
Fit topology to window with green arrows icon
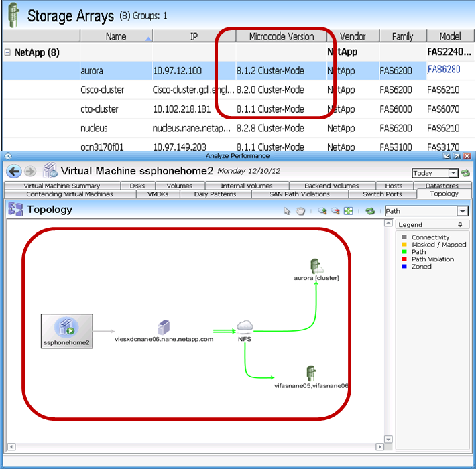point(348,211)
